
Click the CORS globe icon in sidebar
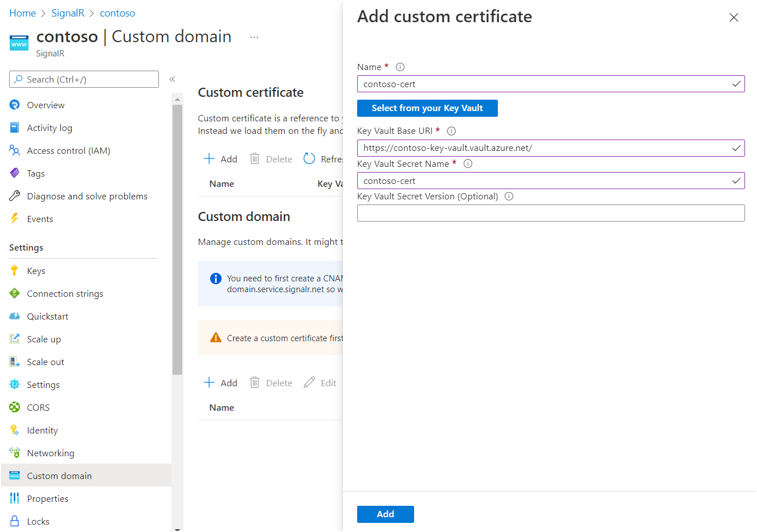[x=15, y=407]
